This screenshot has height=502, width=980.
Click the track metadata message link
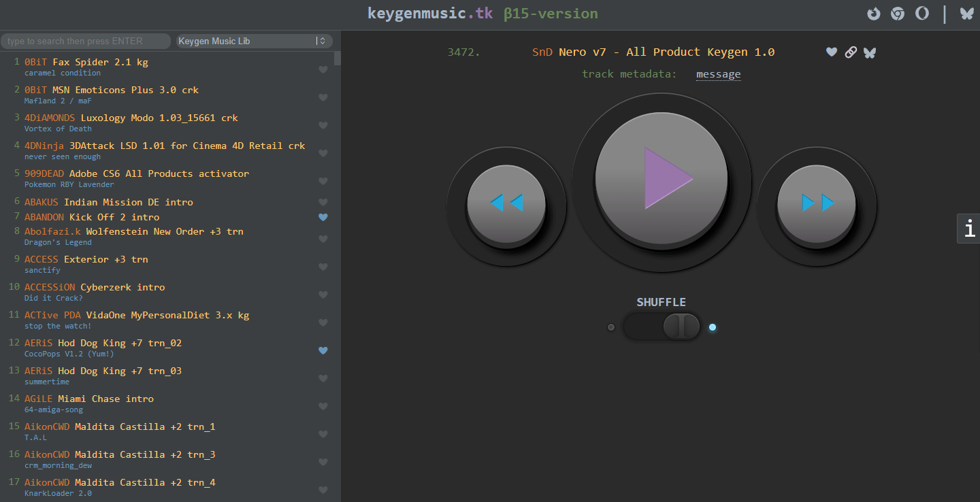coord(718,74)
